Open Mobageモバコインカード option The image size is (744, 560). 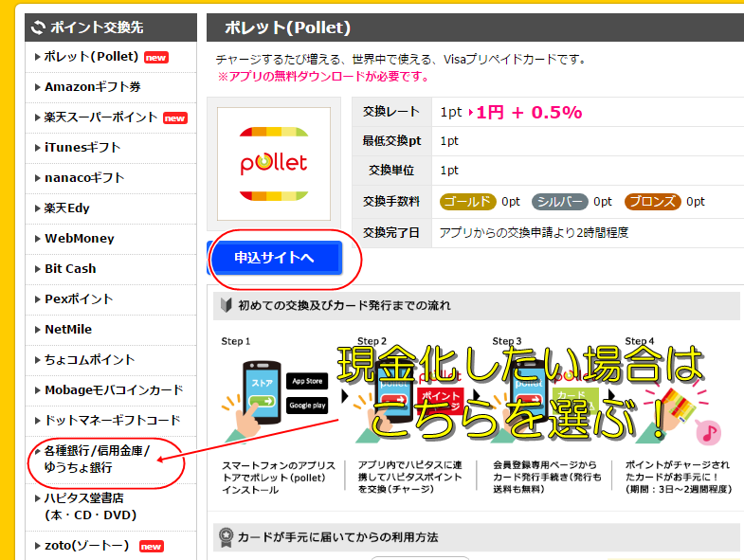[x=114, y=390]
